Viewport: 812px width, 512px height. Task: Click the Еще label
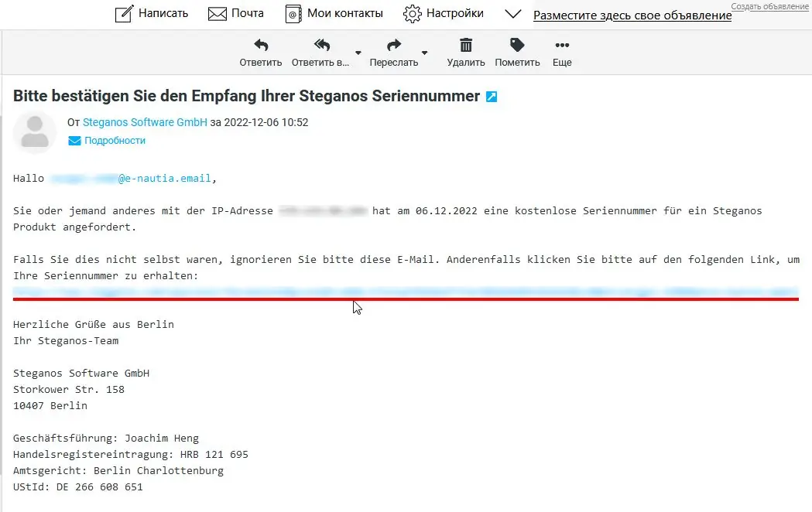[x=562, y=63]
